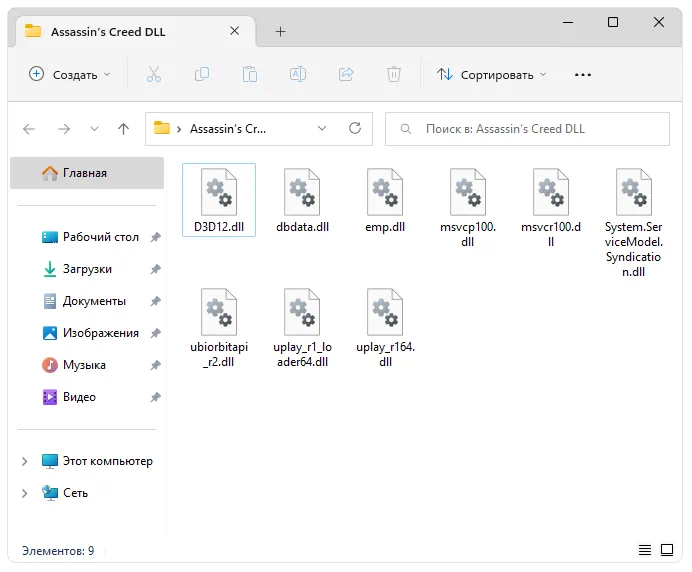692x572 pixels.
Task: Click the Assassin's Cr... address breadcrumb
Action: point(228,129)
